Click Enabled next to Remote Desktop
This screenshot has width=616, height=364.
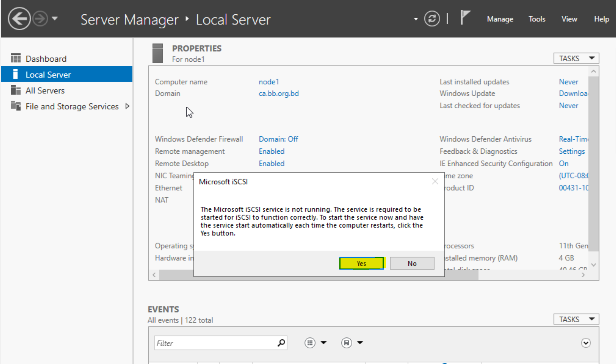tap(272, 163)
